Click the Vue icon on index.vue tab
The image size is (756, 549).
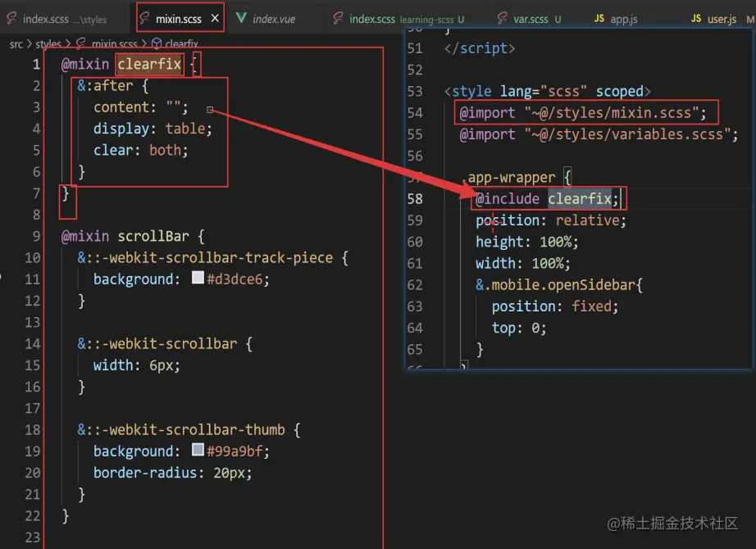(x=241, y=18)
